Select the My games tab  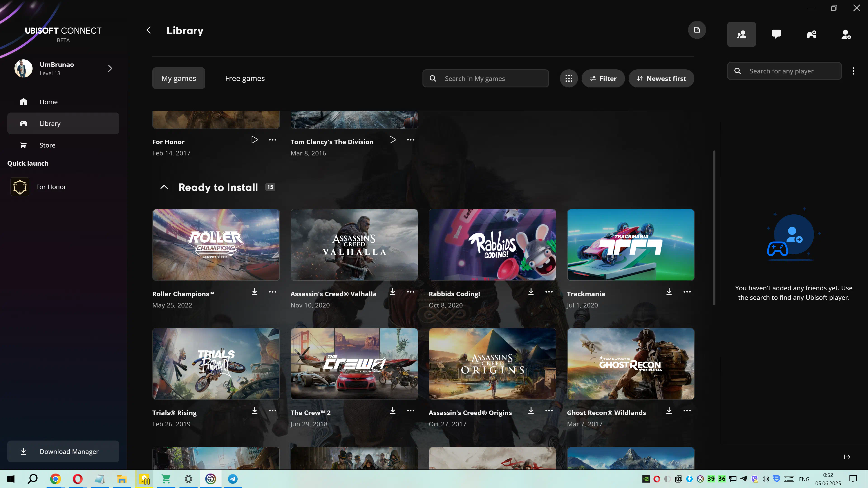point(179,78)
